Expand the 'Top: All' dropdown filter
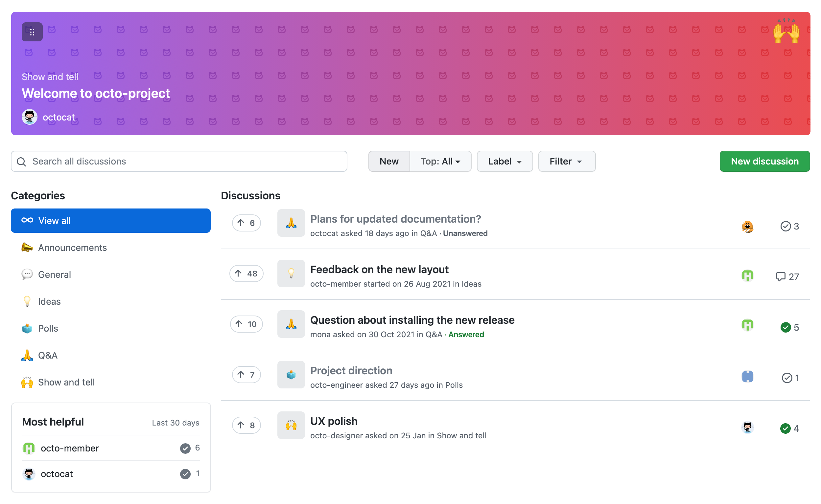821x504 pixels. coord(440,161)
